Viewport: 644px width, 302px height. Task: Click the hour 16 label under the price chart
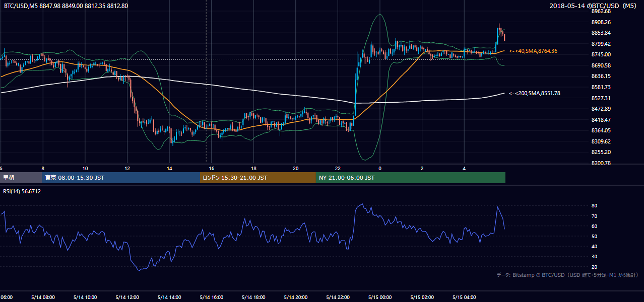(x=212, y=169)
